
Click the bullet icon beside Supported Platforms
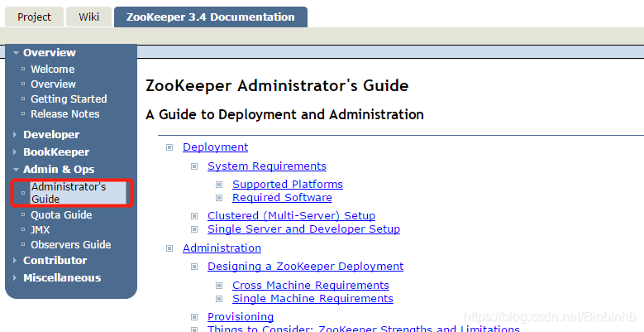[x=219, y=185]
